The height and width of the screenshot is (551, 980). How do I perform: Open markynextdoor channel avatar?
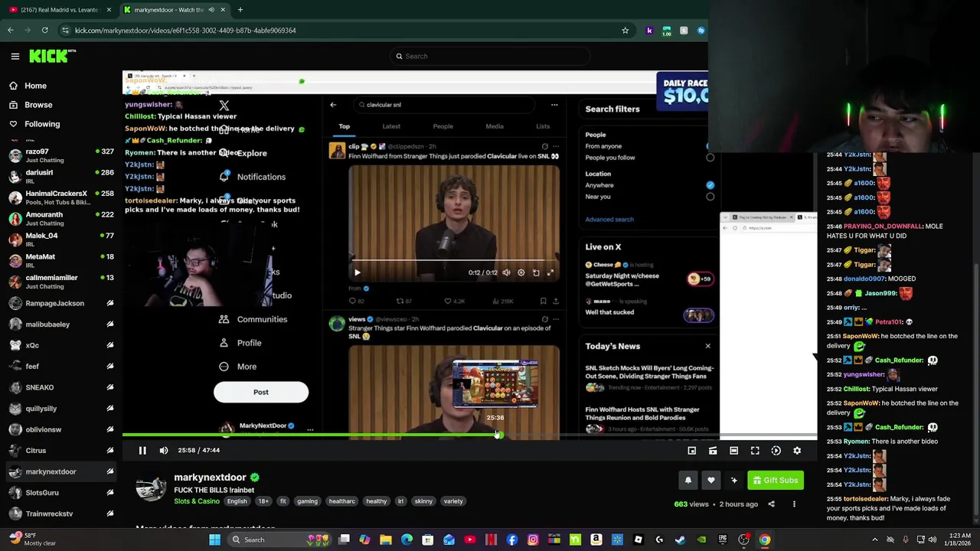(151, 487)
